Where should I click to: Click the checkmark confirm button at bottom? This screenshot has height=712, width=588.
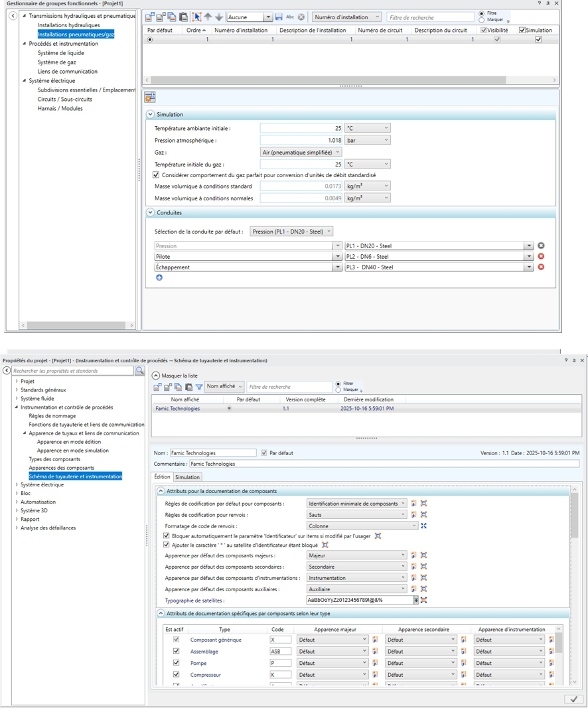point(573,699)
